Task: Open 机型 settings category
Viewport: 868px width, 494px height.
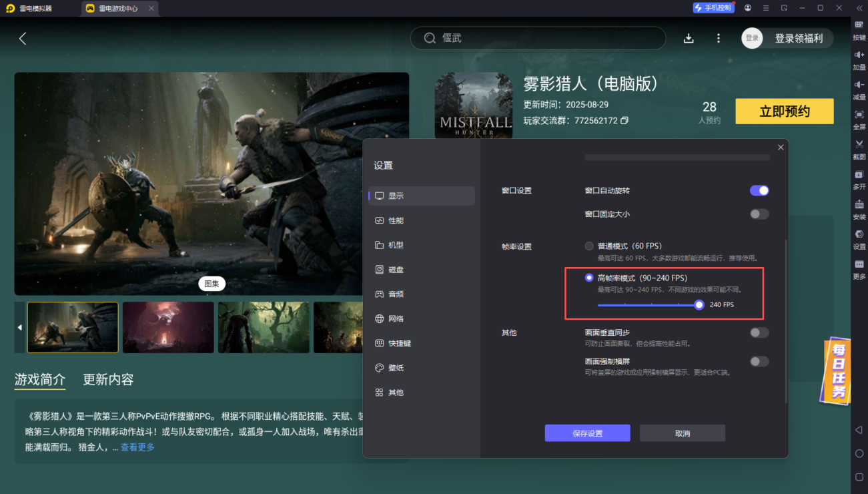Action: (422, 245)
